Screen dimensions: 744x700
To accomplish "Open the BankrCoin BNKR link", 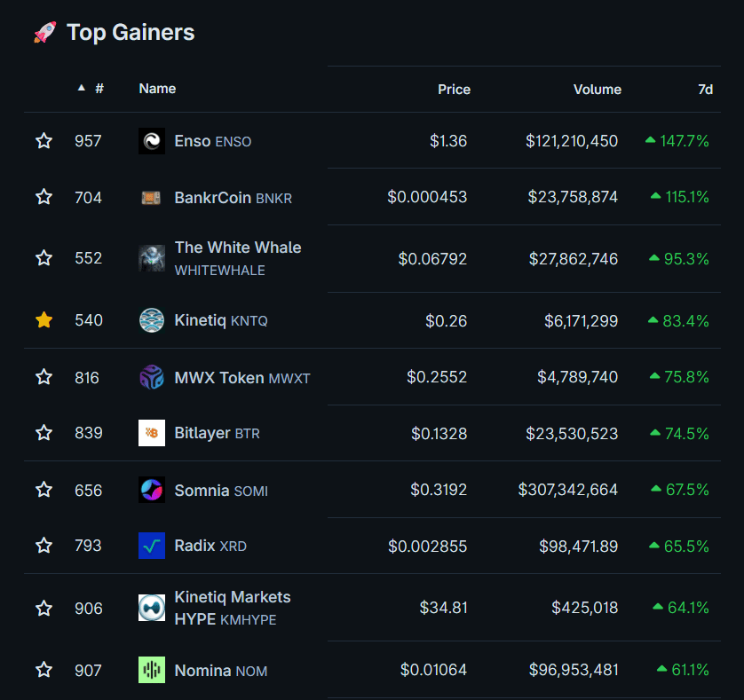I will pos(233,197).
